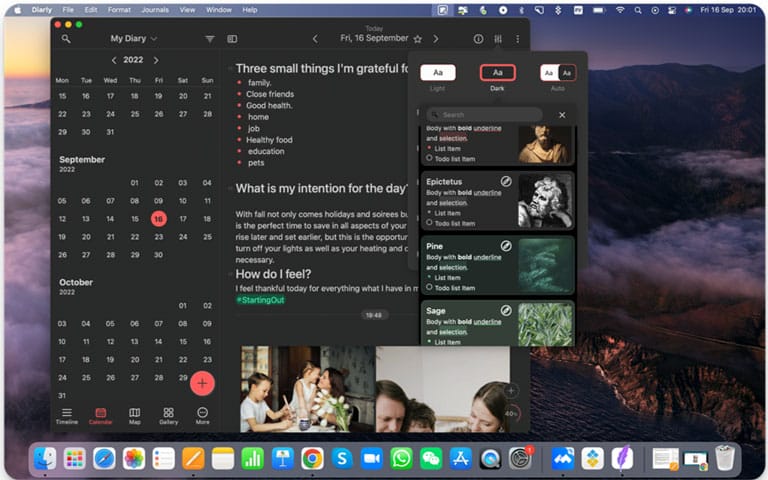Expand the My Diary journal dropdown
The image size is (768, 480).
click(x=133, y=39)
